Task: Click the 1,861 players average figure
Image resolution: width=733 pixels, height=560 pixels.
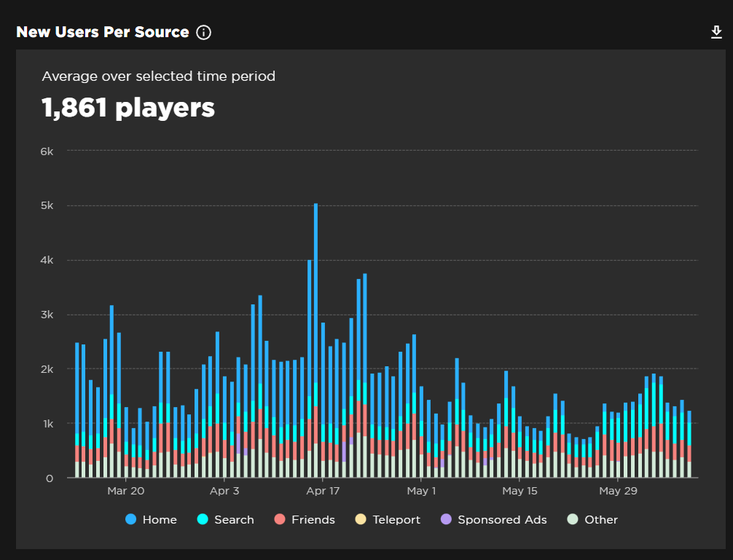Action: [x=128, y=108]
